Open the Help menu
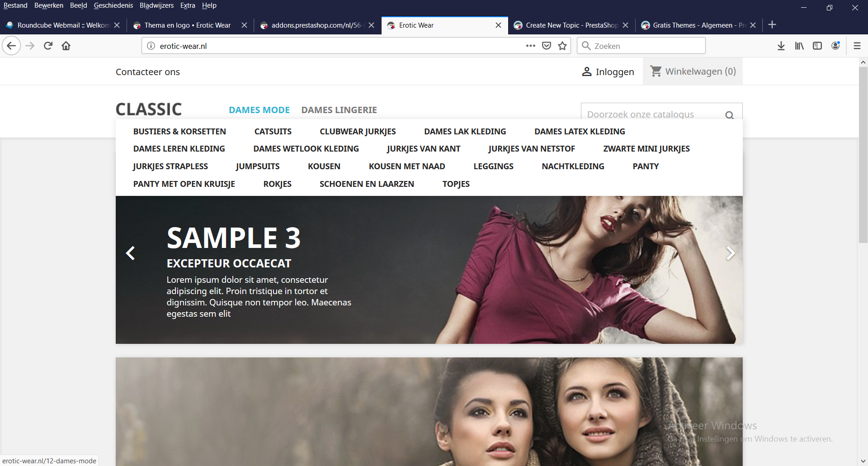868x466 pixels. (209, 5)
